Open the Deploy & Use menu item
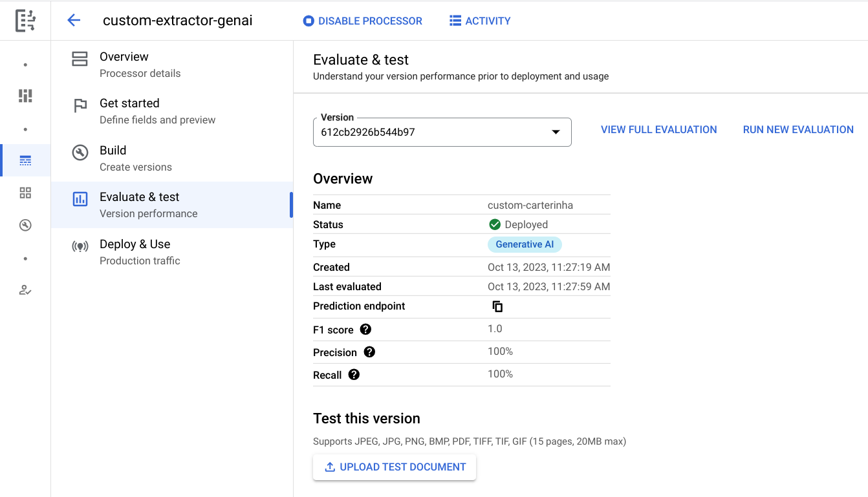The height and width of the screenshot is (497, 868). [172, 252]
